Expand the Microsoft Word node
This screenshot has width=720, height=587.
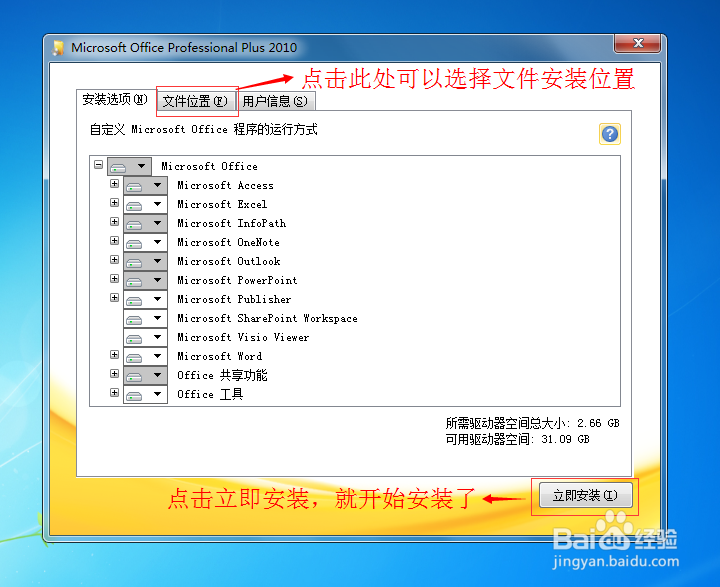114,355
